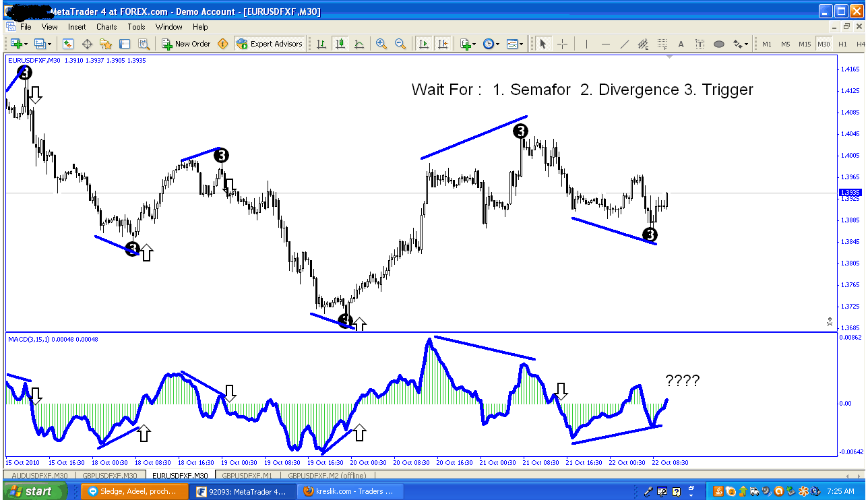Toggle Expert Advisors on
This screenshot has height=500, width=868.
tap(270, 44)
